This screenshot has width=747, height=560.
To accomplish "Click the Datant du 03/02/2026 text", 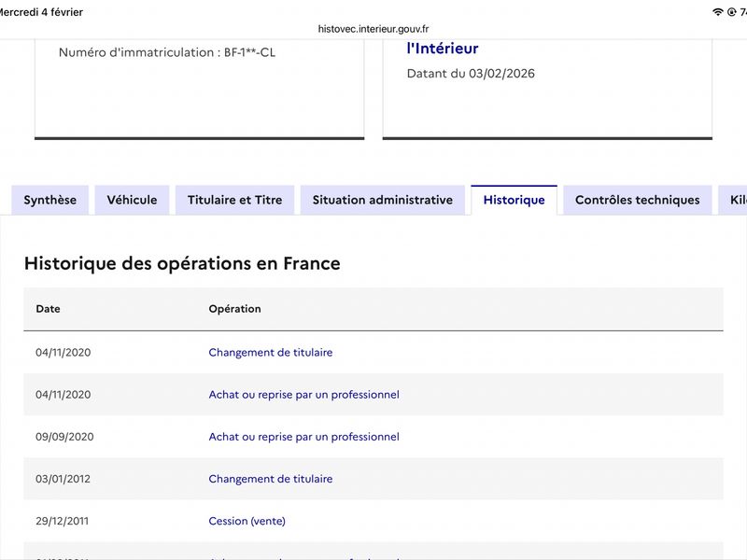I will [471, 74].
